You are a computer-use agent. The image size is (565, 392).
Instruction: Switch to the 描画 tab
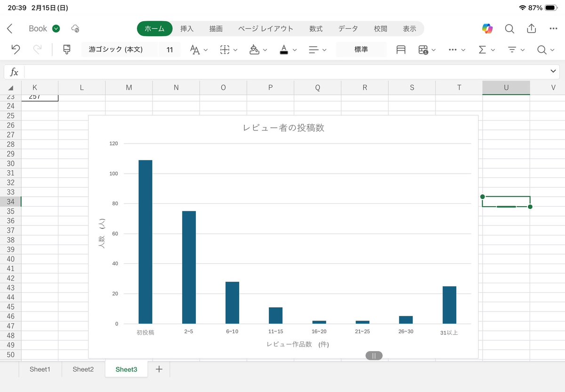216,29
